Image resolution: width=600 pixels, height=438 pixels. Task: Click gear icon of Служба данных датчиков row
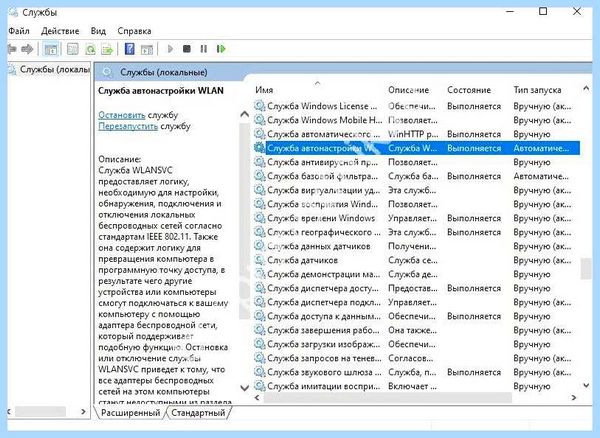[260, 246]
